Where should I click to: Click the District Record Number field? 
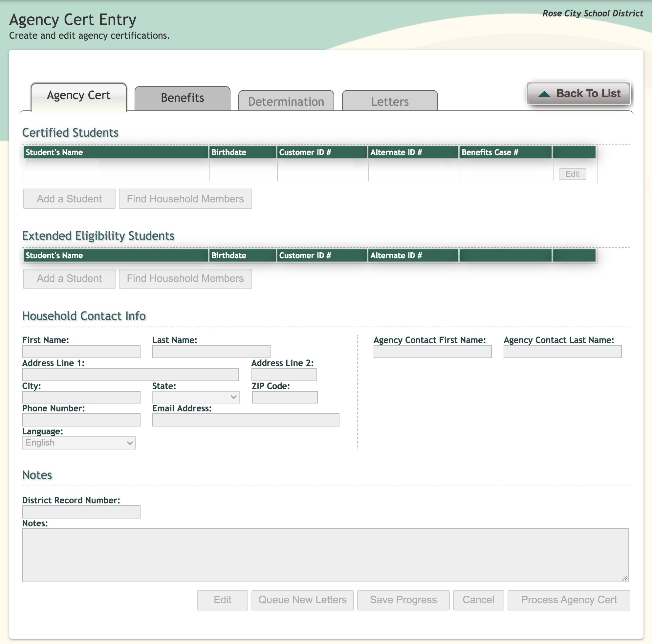point(81,512)
